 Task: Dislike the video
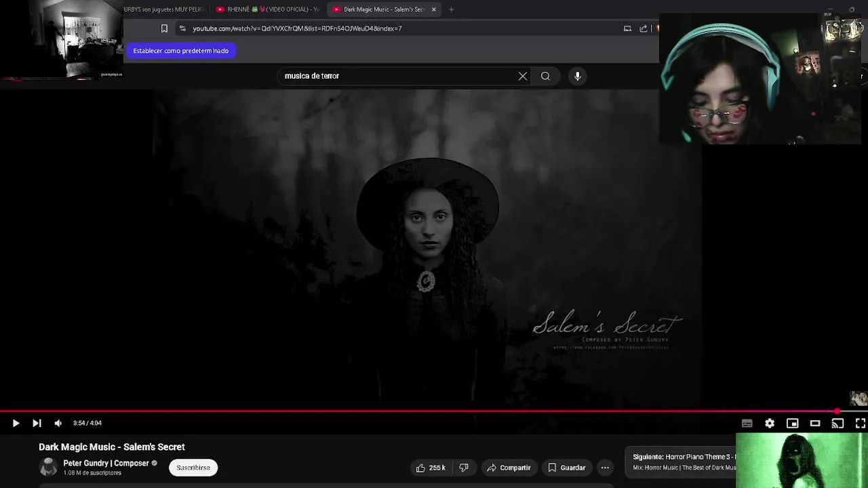pos(464,468)
